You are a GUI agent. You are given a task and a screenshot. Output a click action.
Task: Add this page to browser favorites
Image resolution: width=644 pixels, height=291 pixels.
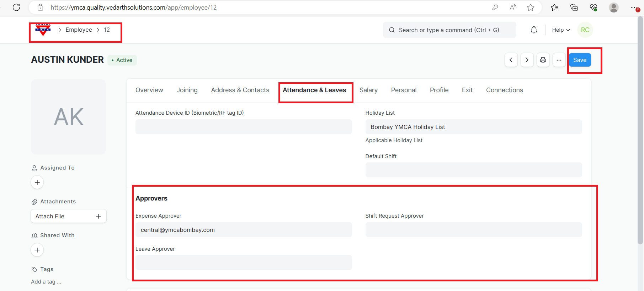click(x=531, y=7)
